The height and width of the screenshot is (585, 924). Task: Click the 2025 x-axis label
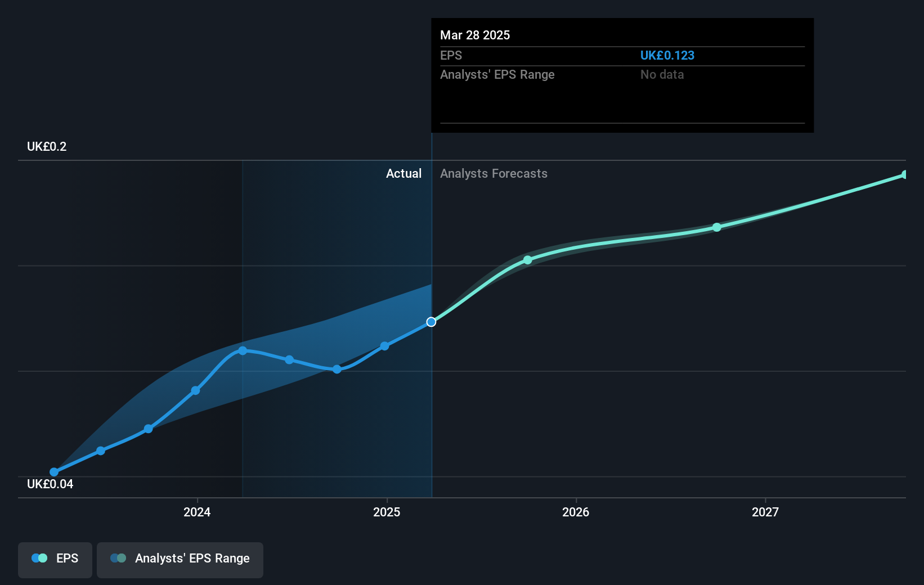pyautogui.click(x=387, y=512)
